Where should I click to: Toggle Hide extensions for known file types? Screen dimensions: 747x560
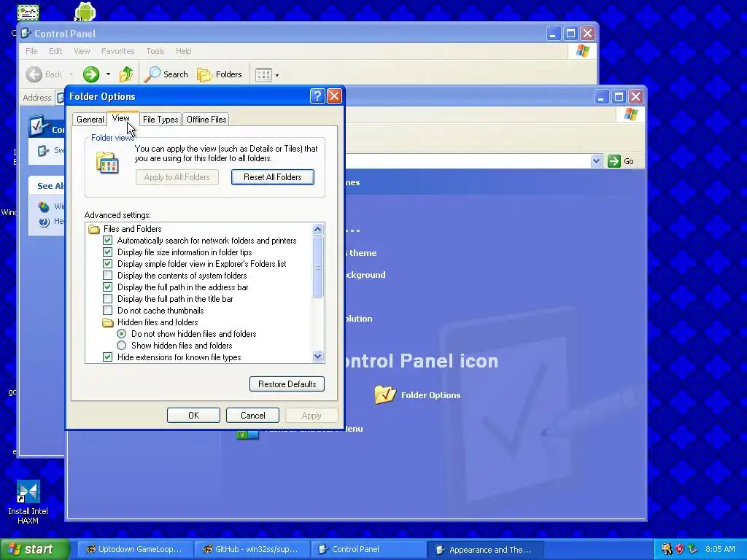(x=108, y=357)
